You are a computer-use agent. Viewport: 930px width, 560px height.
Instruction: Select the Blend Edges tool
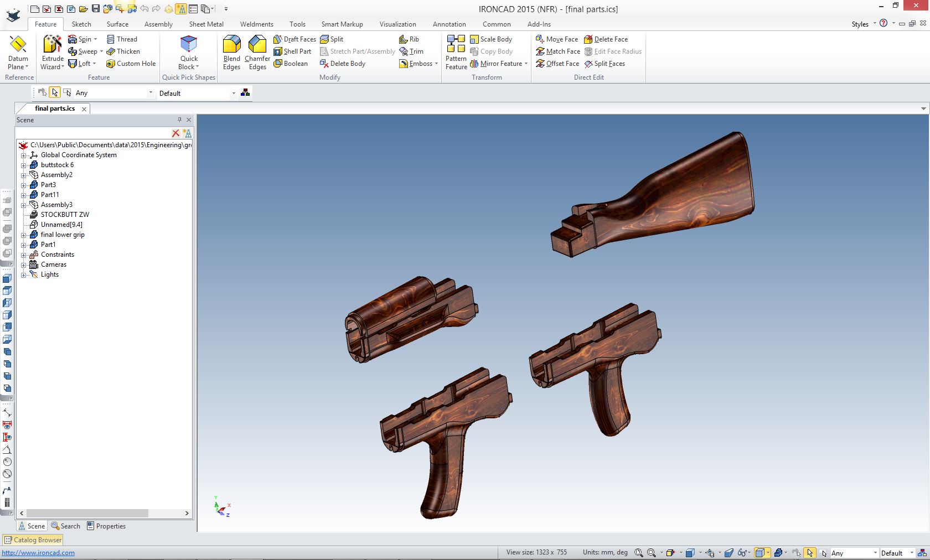click(x=231, y=45)
